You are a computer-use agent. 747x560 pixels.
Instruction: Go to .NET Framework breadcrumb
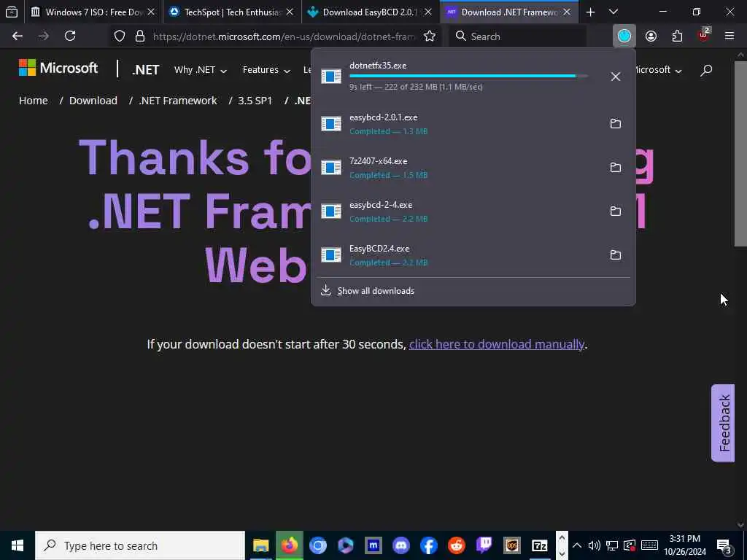pos(178,101)
